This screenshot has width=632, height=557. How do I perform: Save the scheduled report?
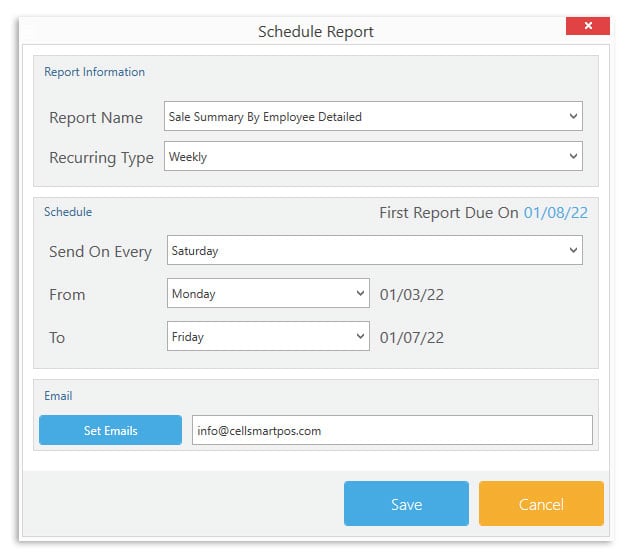point(406,504)
